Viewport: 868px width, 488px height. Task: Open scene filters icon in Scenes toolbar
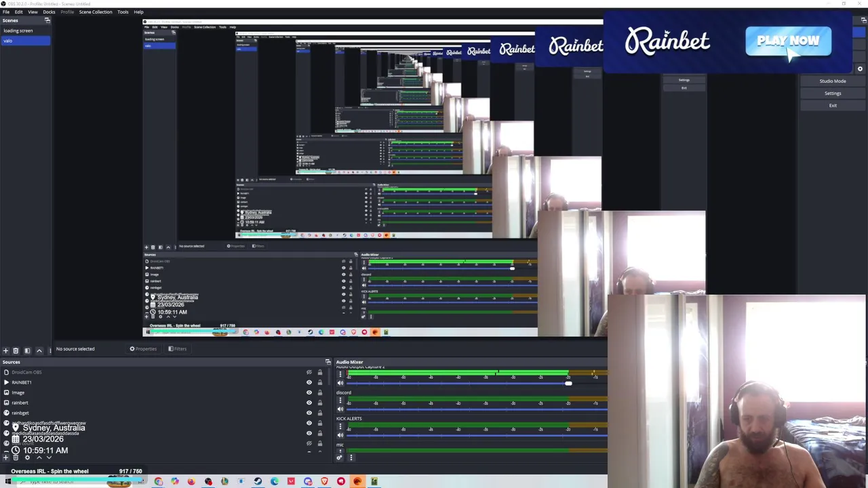27,350
